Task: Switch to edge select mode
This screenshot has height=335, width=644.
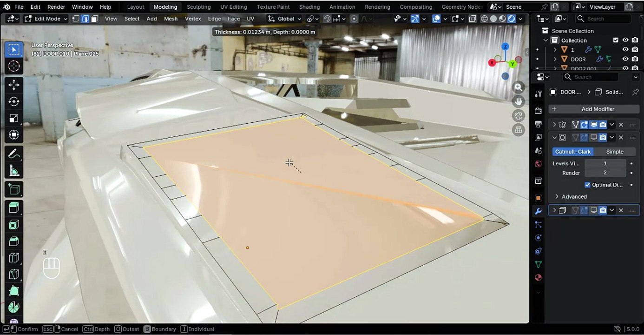Action: 85,19
